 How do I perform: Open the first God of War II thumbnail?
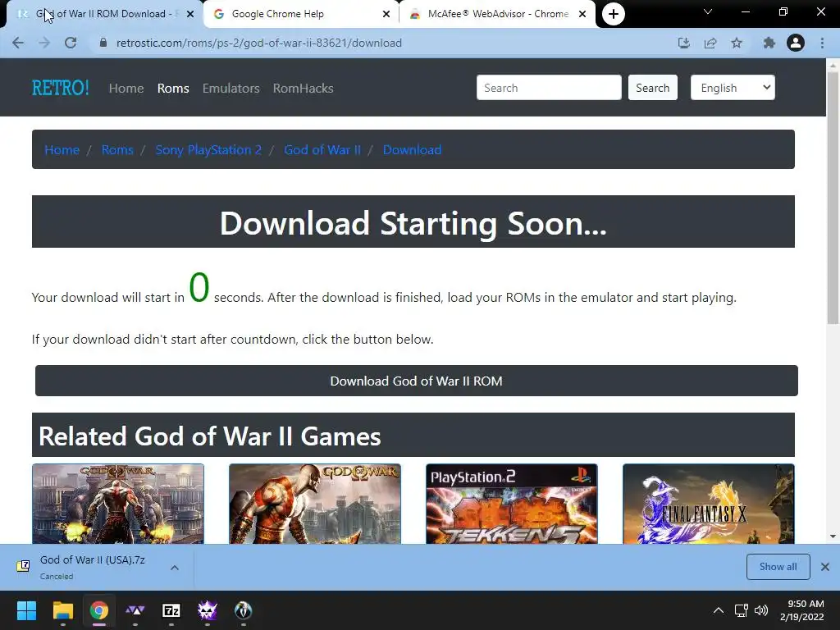pos(118,504)
